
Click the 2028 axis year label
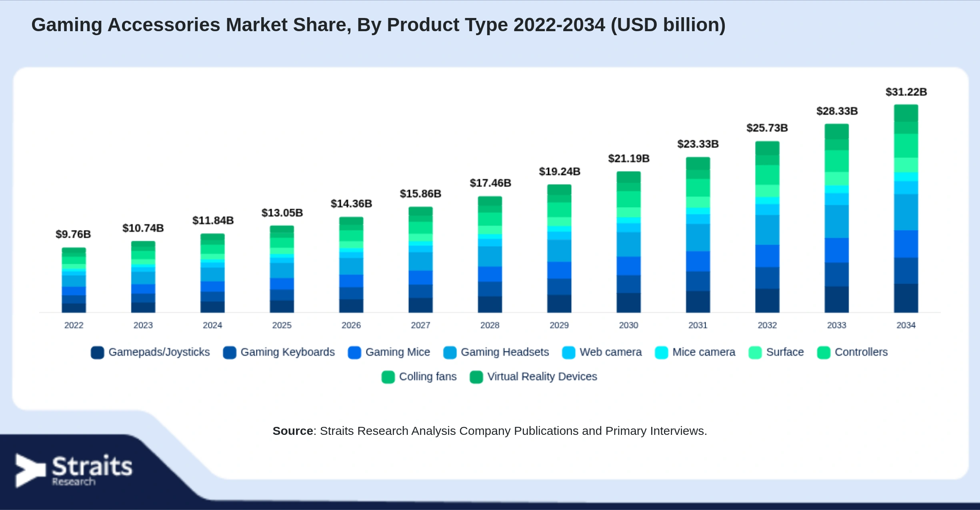[x=490, y=325]
